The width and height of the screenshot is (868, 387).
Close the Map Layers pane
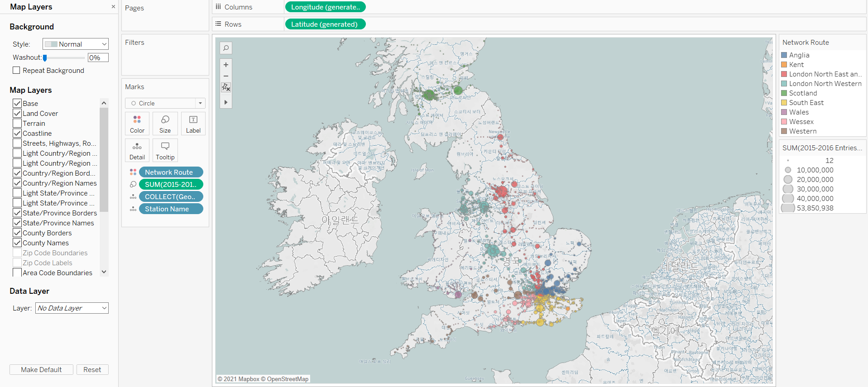tap(113, 7)
